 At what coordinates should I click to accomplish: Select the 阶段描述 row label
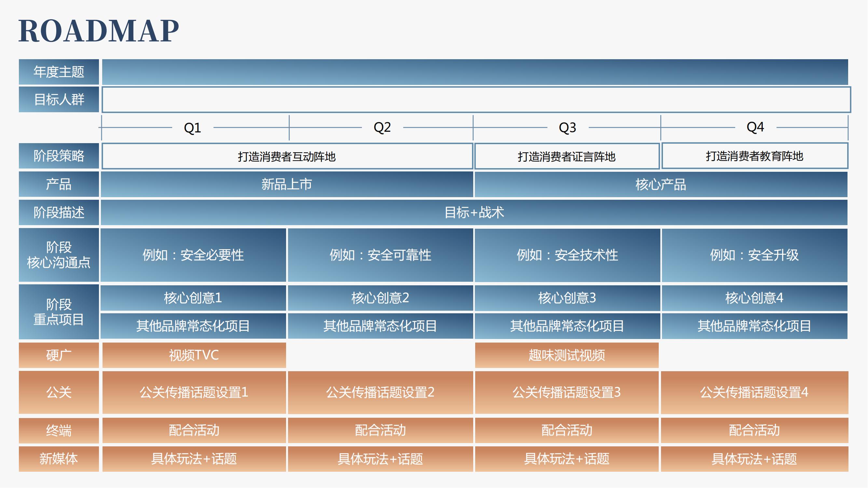[x=59, y=212]
